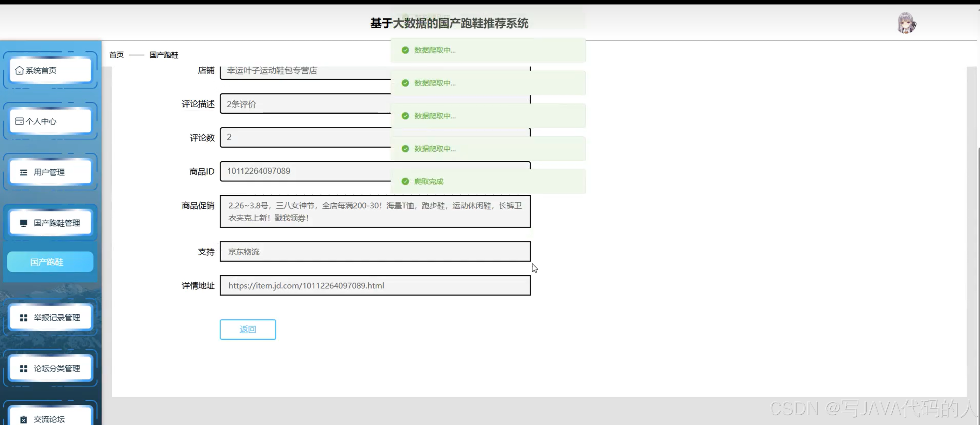The width and height of the screenshot is (980, 425).
Task: Click the 国产跑鞋 breadcrumb entry
Action: click(x=164, y=55)
